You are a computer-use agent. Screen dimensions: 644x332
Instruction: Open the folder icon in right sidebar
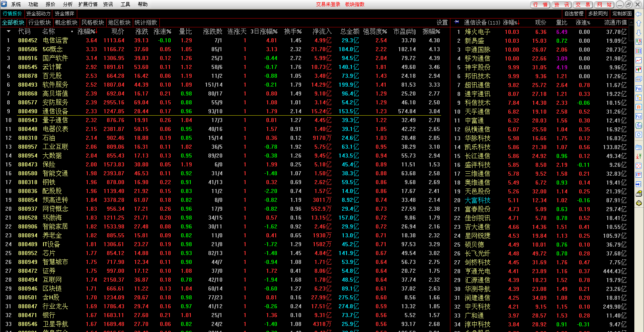639,147
